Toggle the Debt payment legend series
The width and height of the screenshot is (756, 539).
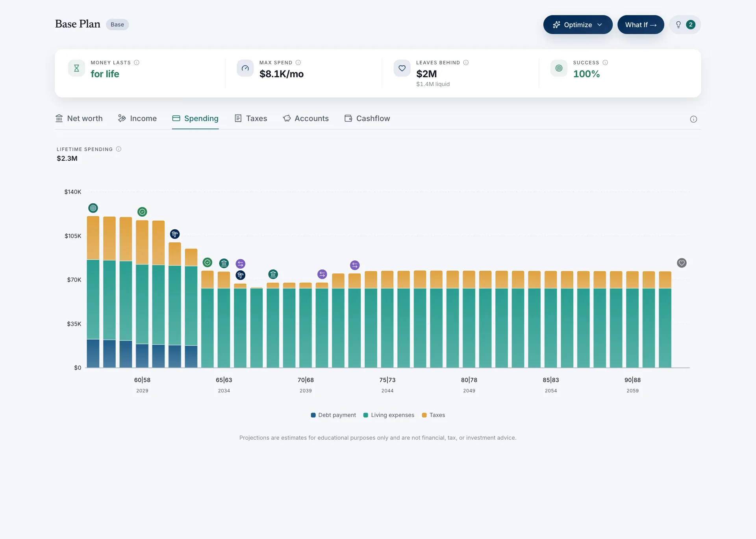point(333,415)
